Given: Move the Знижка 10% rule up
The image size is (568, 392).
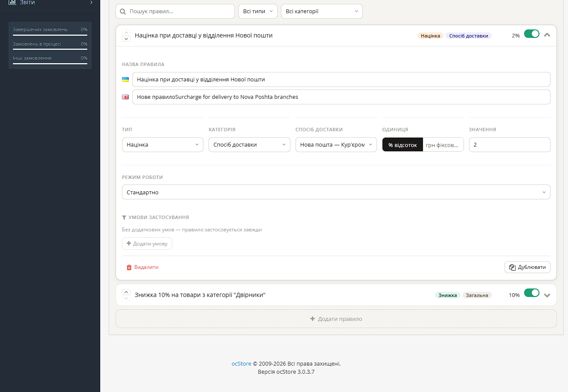Looking at the screenshot, I should [x=126, y=292].
